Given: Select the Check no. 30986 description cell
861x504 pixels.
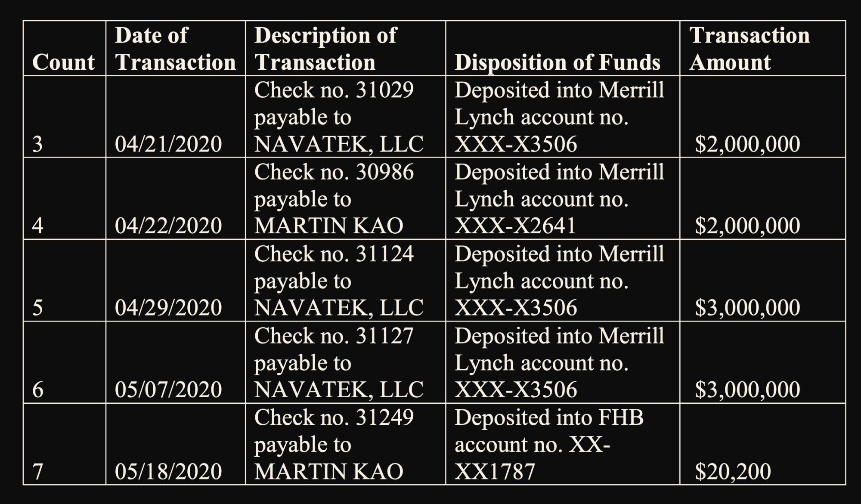Looking at the screenshot, I should (x=334, y=198).
